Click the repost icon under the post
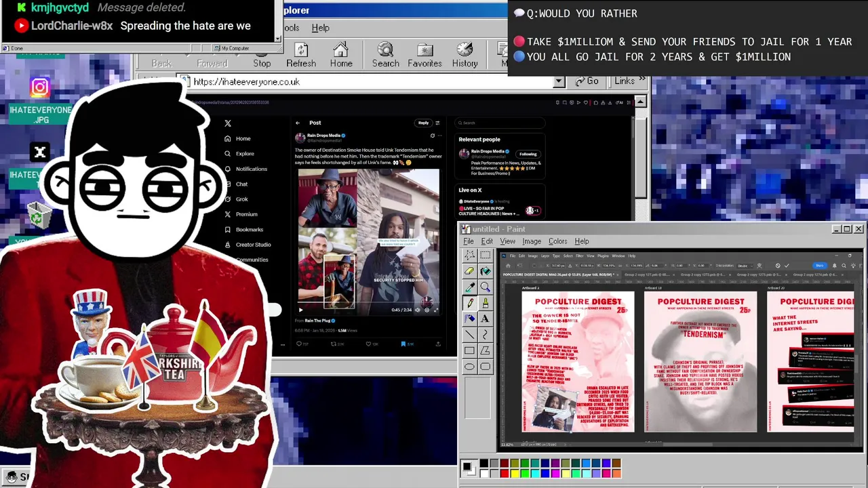This screenshot has width=868, height=488. [334, 344]
